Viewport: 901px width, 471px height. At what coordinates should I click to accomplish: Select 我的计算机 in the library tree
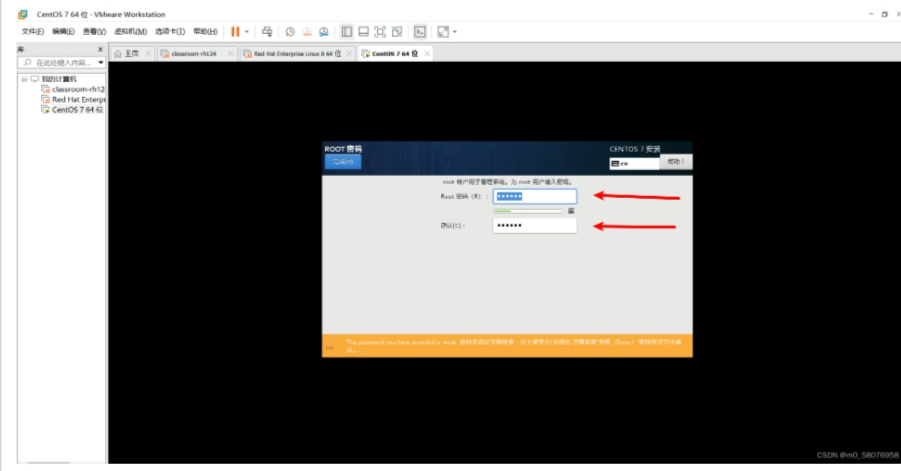(59, 79)
